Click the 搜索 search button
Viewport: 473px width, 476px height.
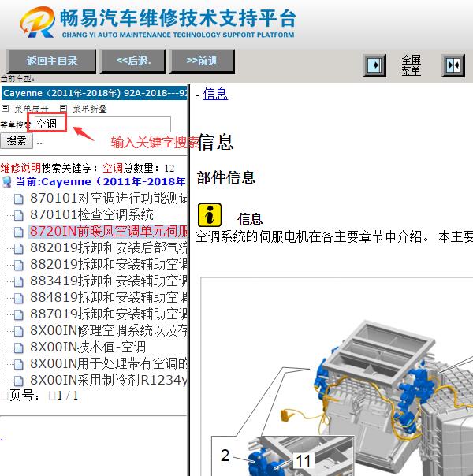(x=17, y=140)
